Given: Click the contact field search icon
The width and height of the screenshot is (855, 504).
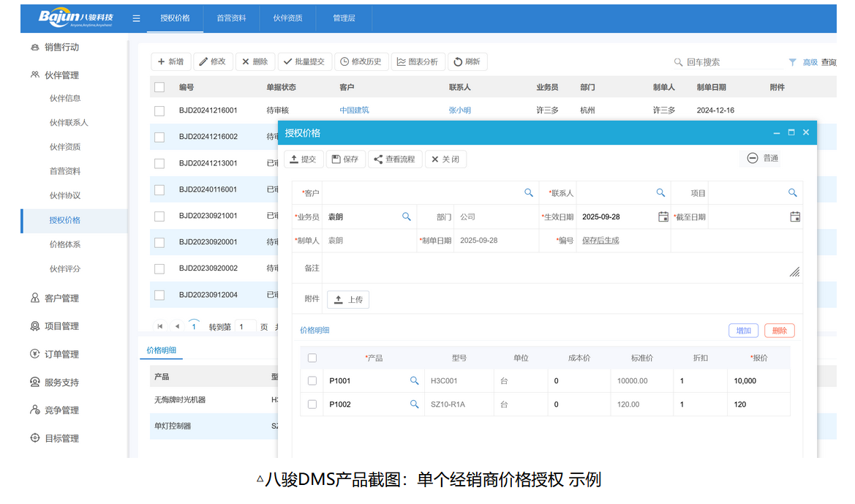Looking at the screenshot, I should 660,193.
